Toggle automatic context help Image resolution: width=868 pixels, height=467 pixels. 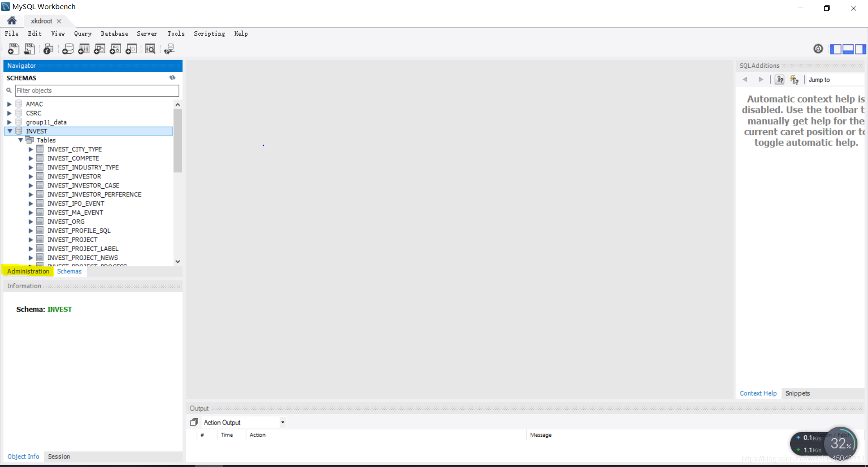click(x=794, y=79)
